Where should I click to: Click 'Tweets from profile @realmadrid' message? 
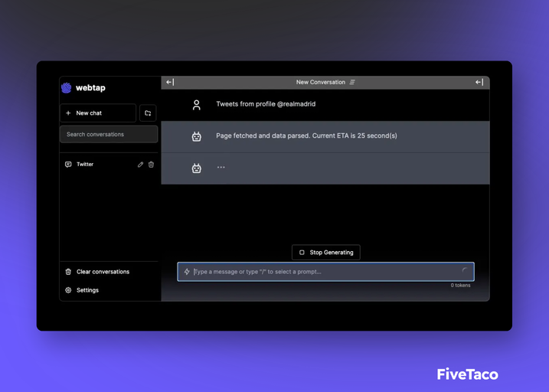tap(266, 104)
